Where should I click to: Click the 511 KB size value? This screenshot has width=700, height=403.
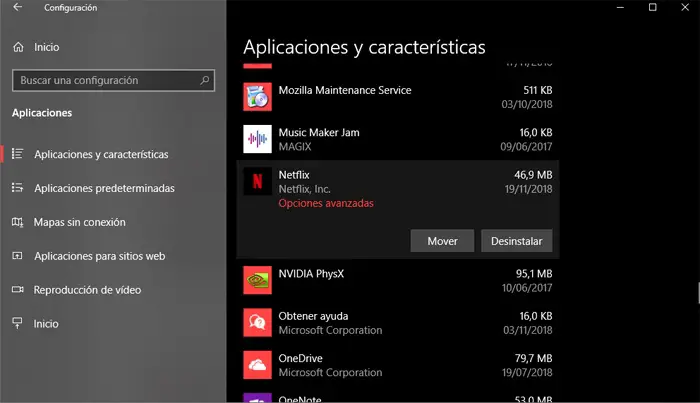tap(538, 90)
